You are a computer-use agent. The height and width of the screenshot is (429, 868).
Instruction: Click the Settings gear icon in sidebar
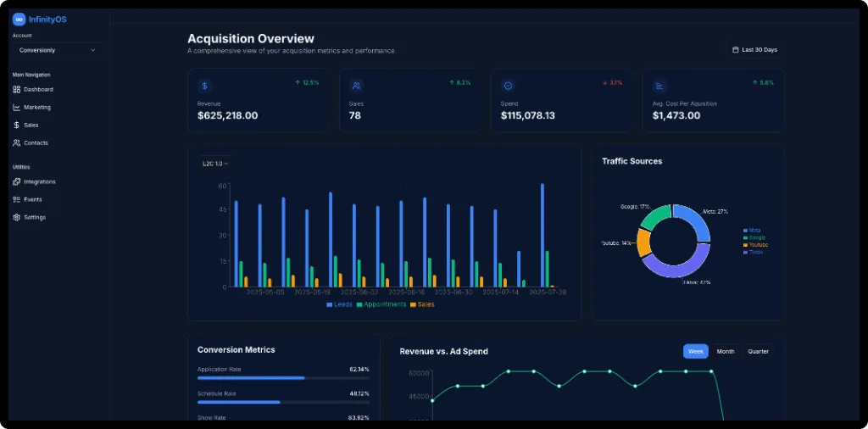tap(17, 218)
